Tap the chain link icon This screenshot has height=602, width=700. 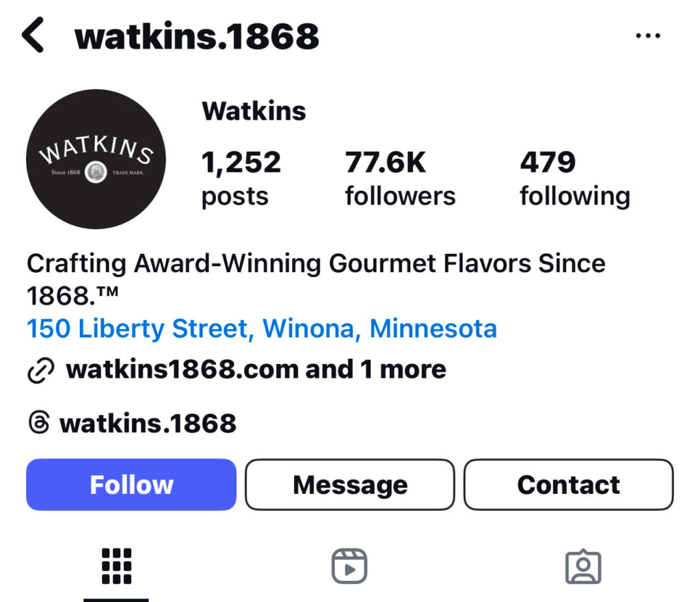40,370
